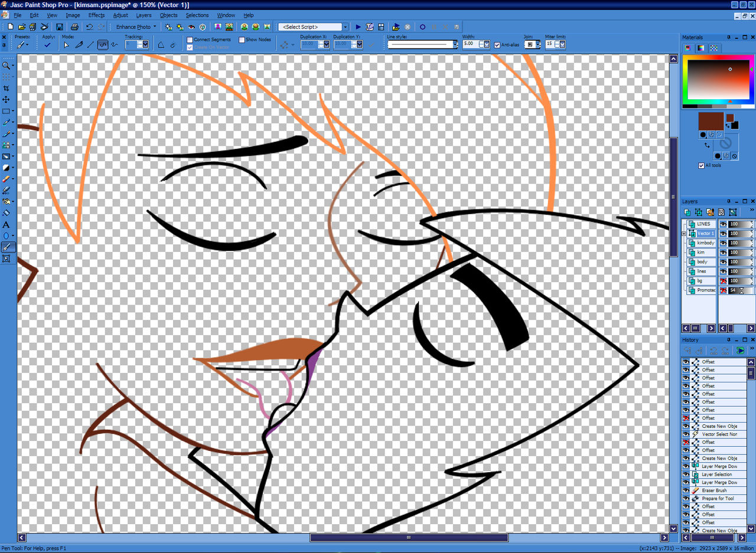Screen dimensions: 756x553
Task: Adjust the Promoted layer opacity slider
Action: tap(742, 290)
